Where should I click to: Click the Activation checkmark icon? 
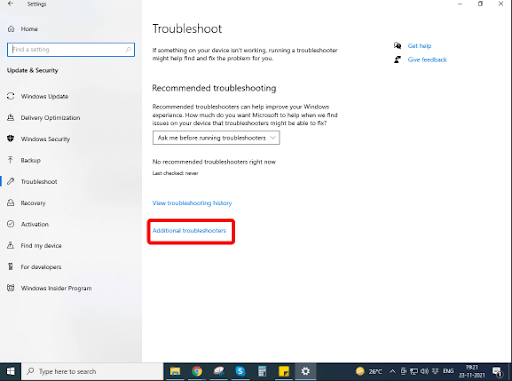[x=11, y=224]
